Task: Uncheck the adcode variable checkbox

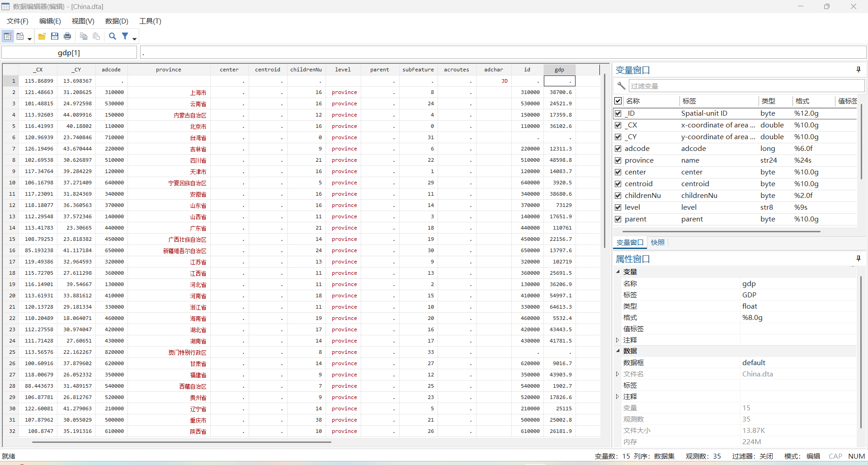Action: [618, 149]
